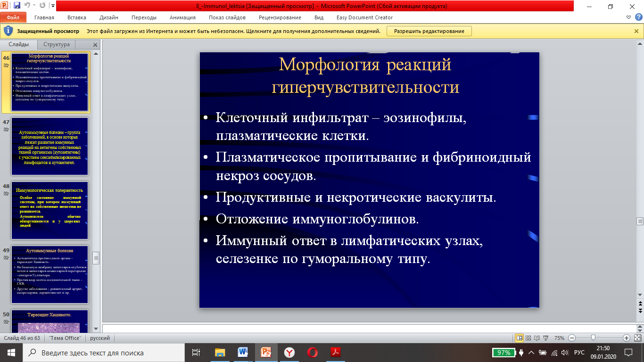Click the русский language status indicator
Image resolution: width=644 pixels, height=362 pixels.
point(100,338)
